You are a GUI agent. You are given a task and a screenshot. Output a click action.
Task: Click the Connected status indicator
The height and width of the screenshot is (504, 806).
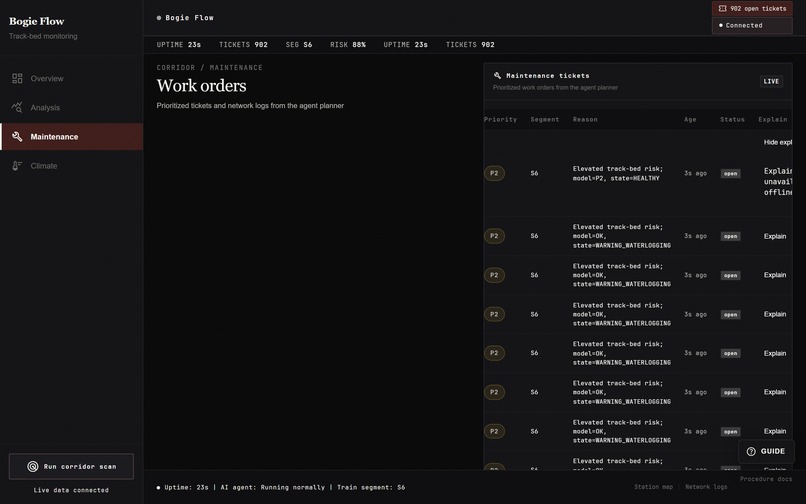(752, 25)
